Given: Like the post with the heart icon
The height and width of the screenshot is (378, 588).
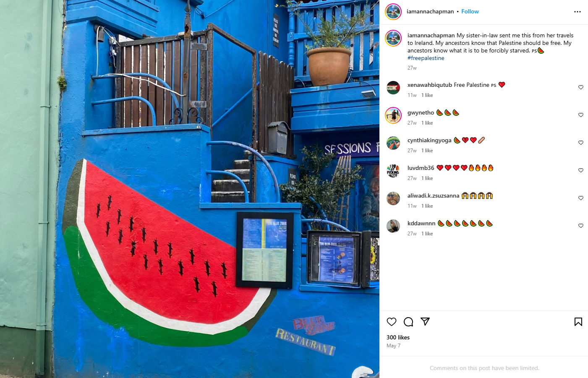Looking at the screenshot, I should [392, 322].
